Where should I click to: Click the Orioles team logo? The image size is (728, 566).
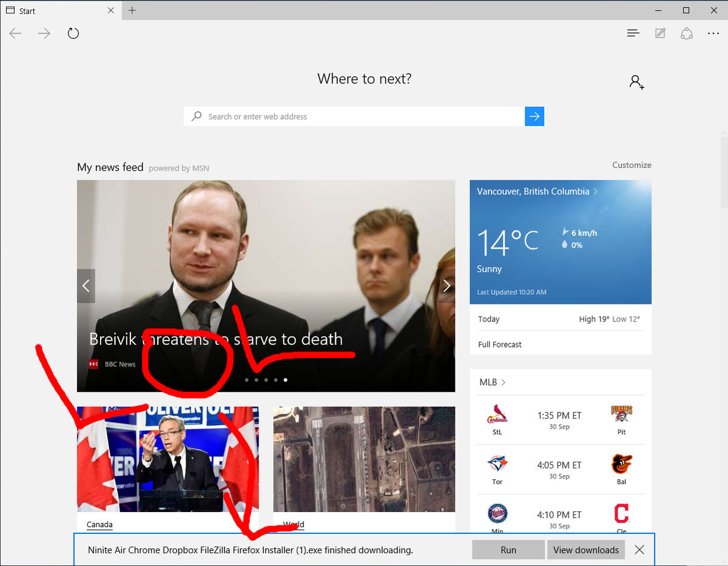coord(621,465)
